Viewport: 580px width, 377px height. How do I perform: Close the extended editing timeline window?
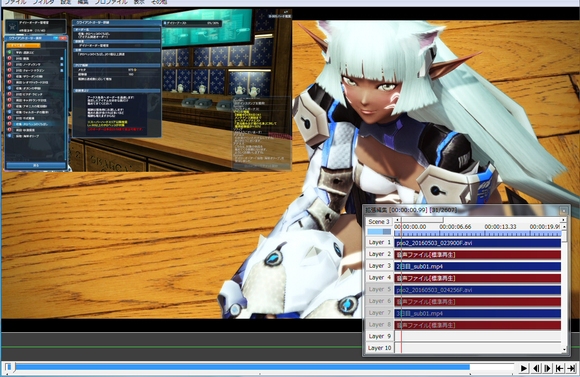click(563, 211)
